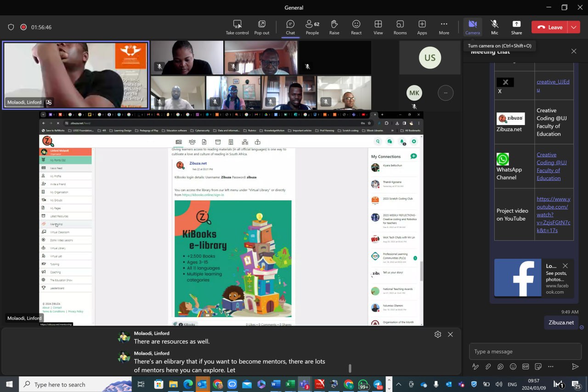Open the View layout menu
The width and height of the screenshot is (588, 392).
coord(378,27)
